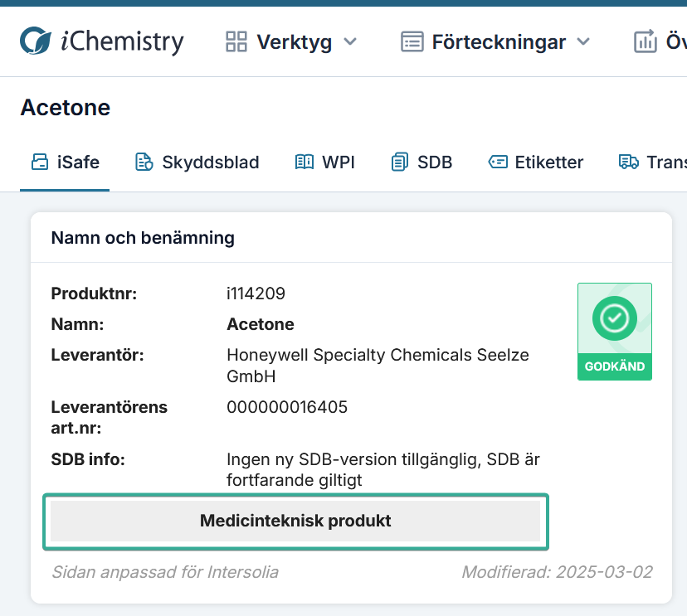Click the Verktyg grid icon
The height and width of the screenshot is (616, 687).
[x=236, y=41]
